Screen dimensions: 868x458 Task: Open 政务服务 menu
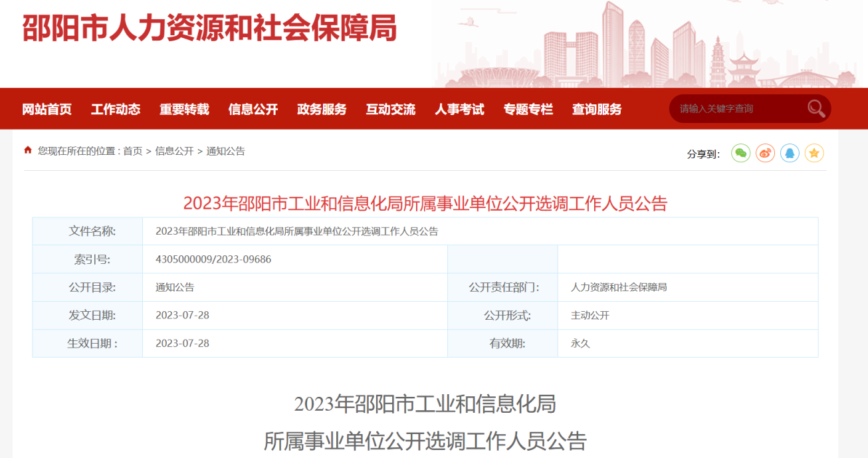pos(322,109)
